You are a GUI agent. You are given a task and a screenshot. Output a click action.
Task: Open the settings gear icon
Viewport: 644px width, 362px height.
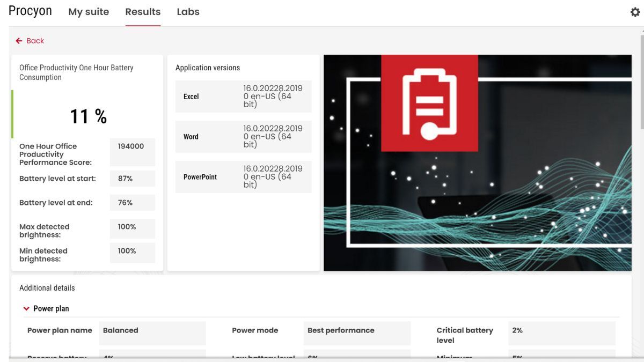pos(635,12)
